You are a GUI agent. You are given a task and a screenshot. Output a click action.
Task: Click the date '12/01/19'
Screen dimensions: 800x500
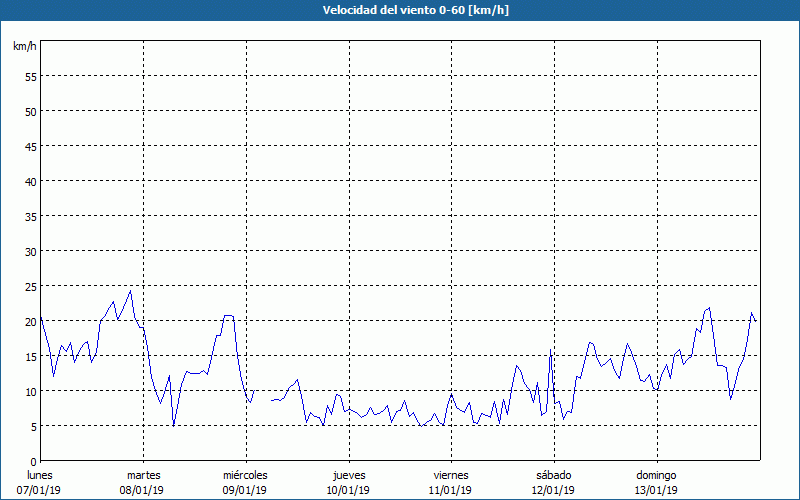[x=553, y=490]
